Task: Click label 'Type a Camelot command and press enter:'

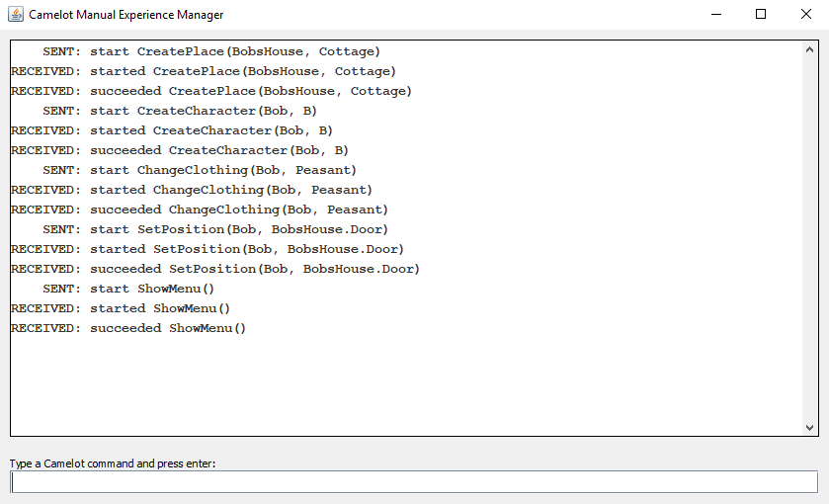Action: coord(113,463)
